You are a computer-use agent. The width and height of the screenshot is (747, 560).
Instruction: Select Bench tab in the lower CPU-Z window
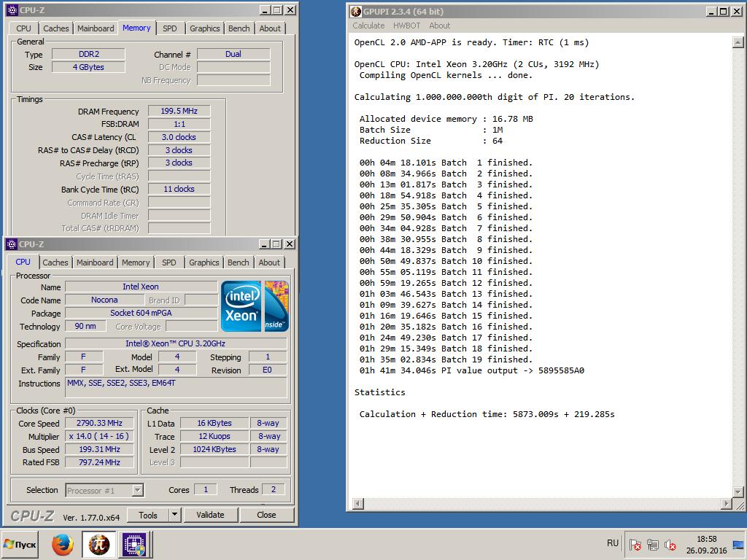pos(239,262)
